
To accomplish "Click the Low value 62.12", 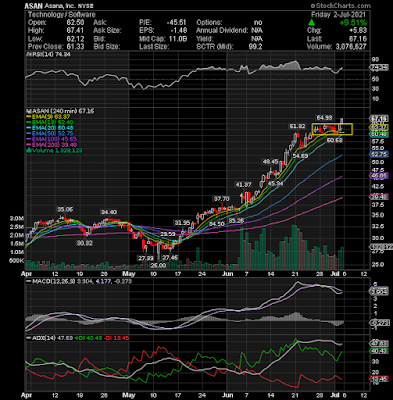I will coord(75,39).
